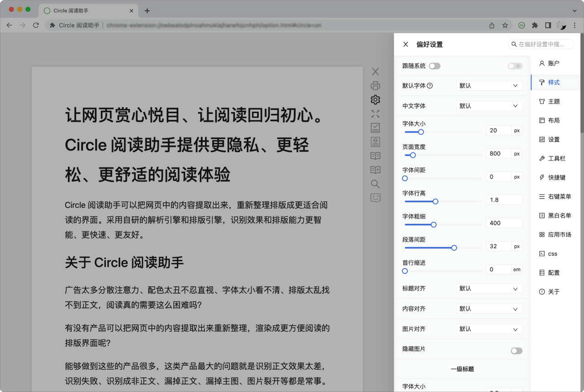Click the settings gear icon in the toolbar
The image size is (584, 392).
coord(375,99)
